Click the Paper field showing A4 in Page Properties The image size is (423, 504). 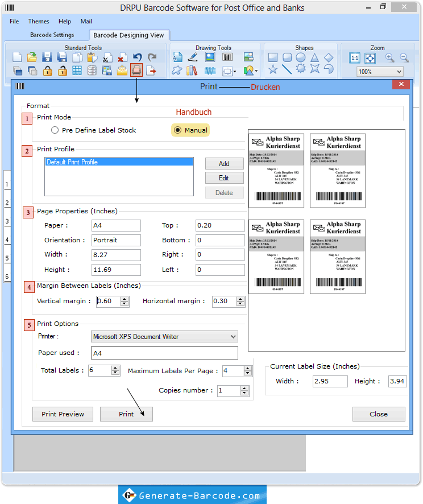pos(116,226)
